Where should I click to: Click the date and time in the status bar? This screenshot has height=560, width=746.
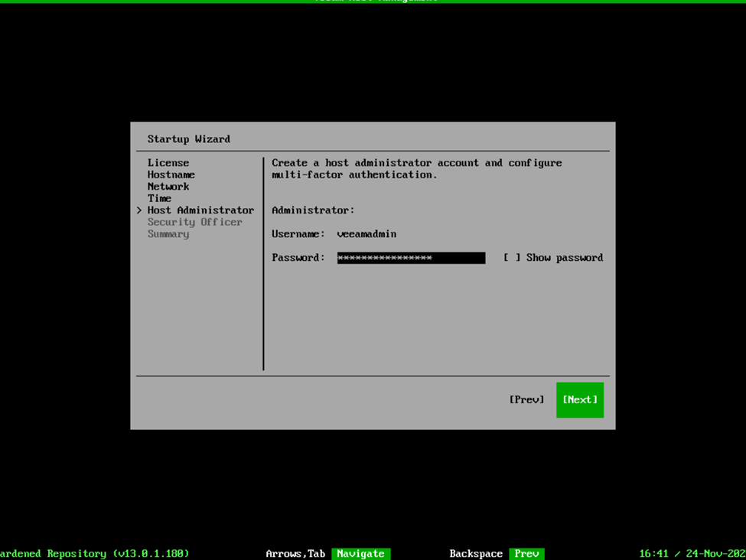tap(692, 553)
